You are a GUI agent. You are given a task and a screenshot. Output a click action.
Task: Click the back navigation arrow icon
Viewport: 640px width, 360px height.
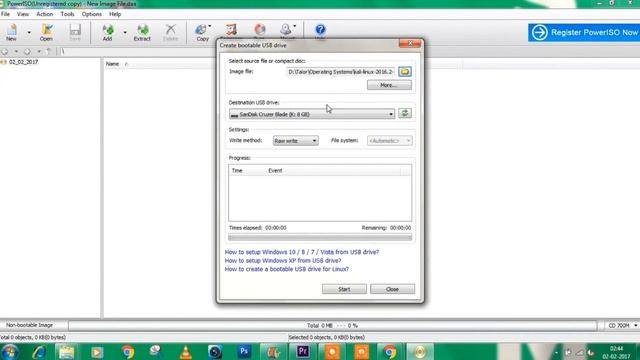pyautogui.click(x=5, y=52)
